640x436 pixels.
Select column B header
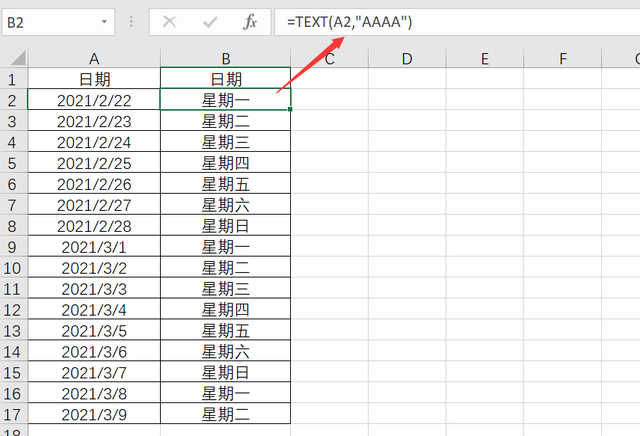[226, 58]
